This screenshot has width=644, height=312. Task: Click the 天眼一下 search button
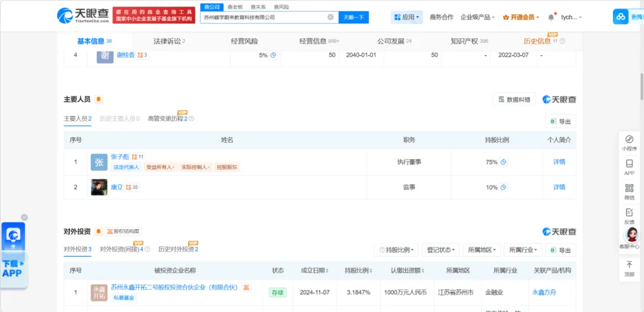pos(354,17)
